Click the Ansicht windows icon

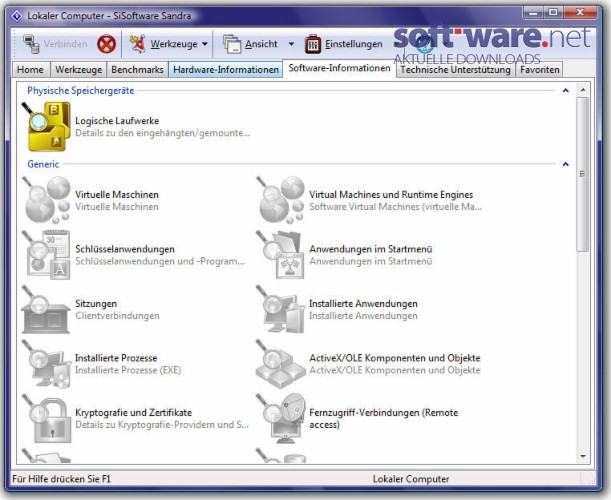(x=232, y=44)
